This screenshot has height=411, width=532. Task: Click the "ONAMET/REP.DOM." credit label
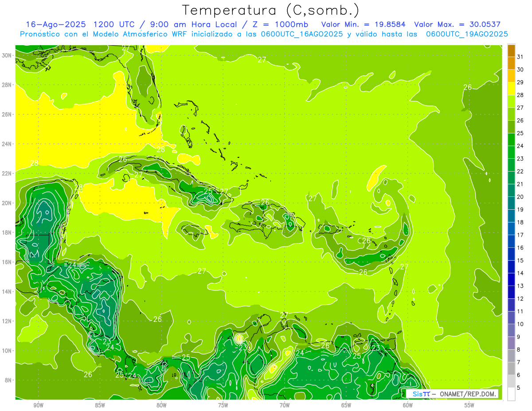click(469, 394)
